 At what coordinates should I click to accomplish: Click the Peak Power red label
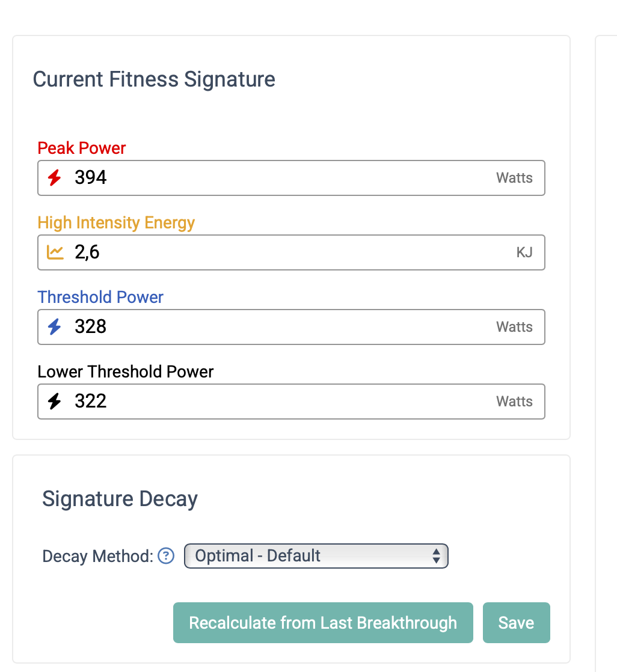click(x=81, y=148)
